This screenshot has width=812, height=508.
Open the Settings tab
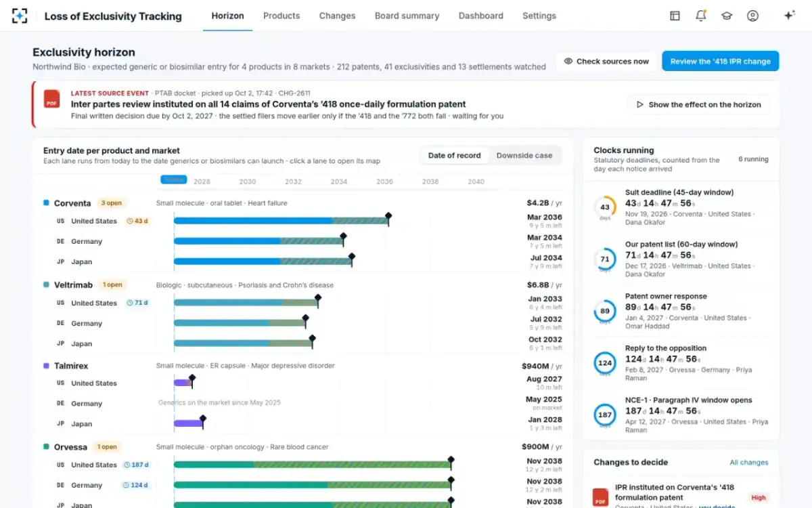539,16
